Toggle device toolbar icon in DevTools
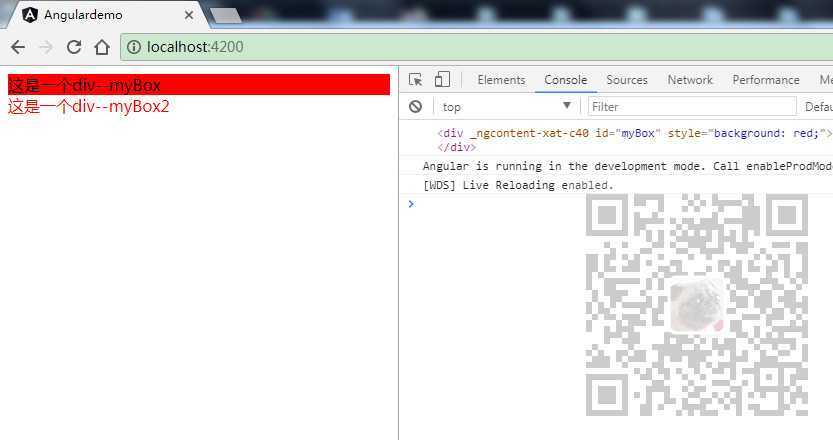 click(442, 80)
